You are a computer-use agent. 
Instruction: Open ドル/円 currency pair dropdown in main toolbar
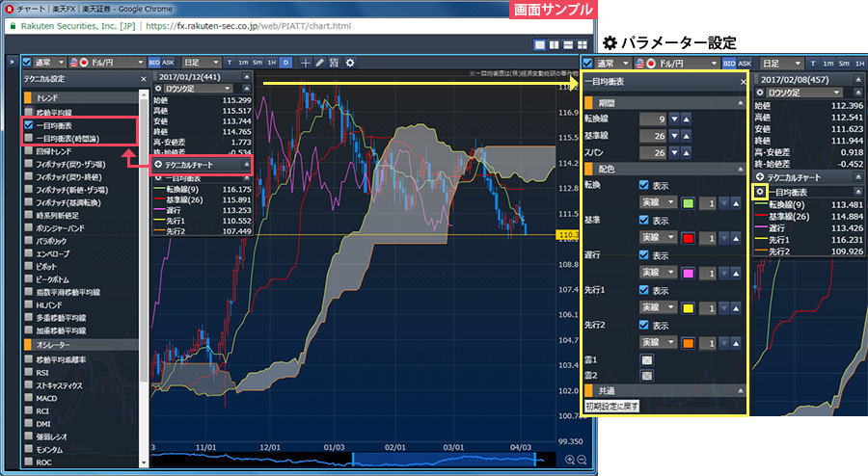pos(107,63)
